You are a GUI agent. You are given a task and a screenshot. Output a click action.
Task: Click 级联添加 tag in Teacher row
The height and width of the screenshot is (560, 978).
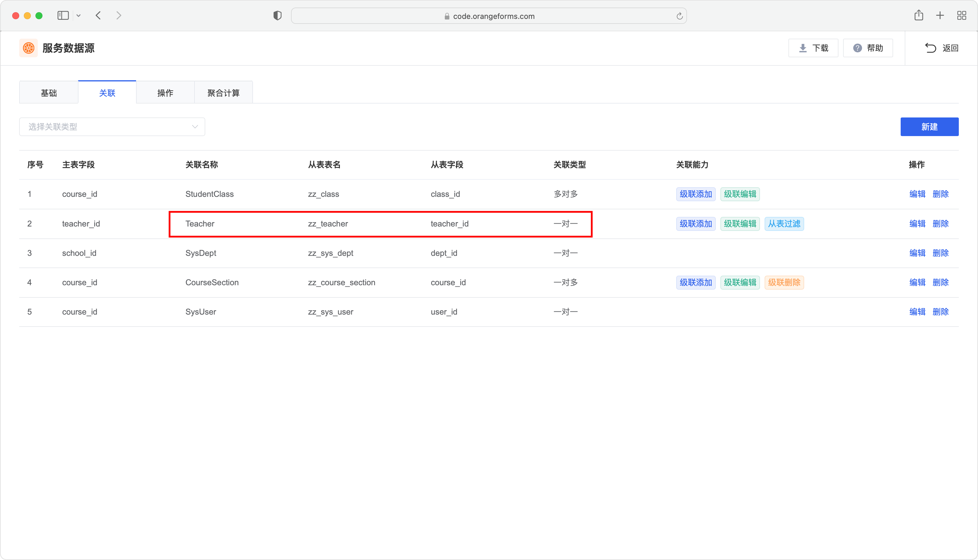click(696, 224)
